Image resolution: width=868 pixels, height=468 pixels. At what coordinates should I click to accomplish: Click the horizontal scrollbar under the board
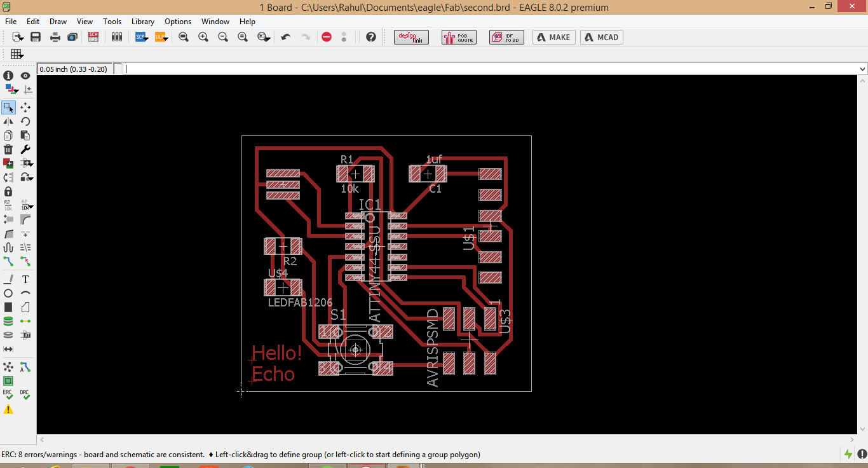(447, 439)
